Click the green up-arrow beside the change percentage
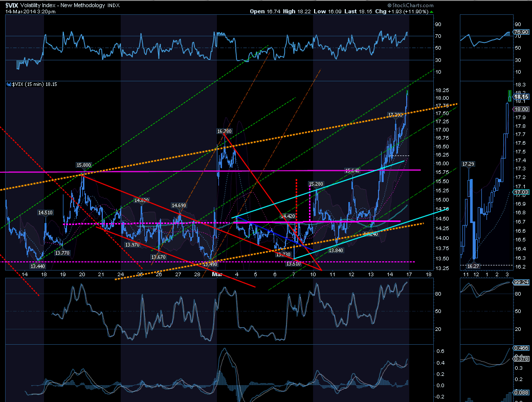 [x=432, y=12]
